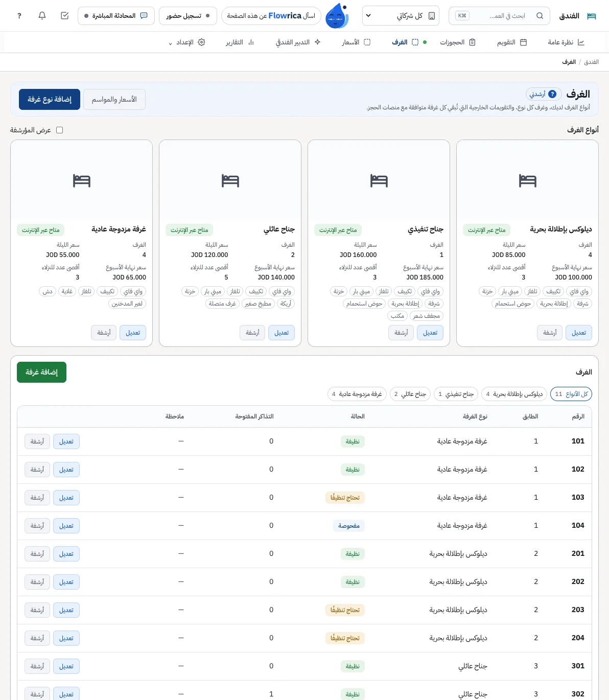This screenshot has width=609, height=700.
Task: Focus the search input field
Action: click(x=499, y=16)
